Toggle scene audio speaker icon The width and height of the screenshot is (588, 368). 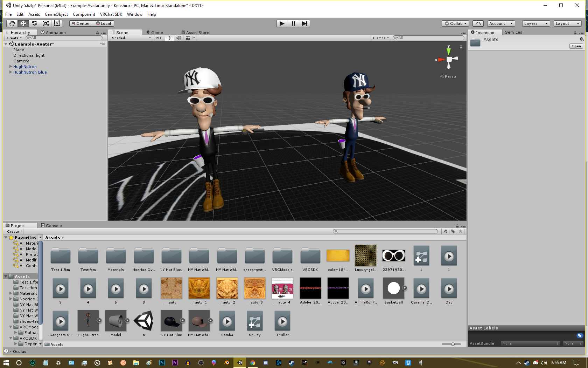click(x=178, y=38)
